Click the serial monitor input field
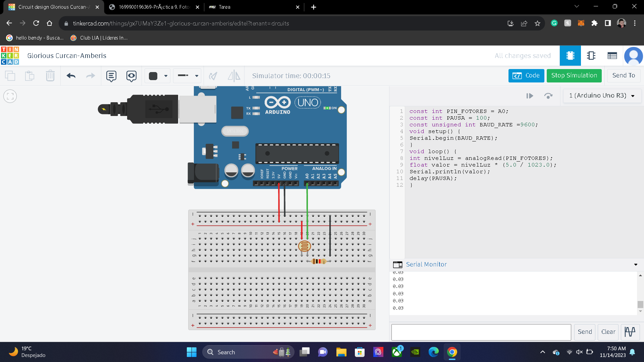 click(x=481, y=332)
